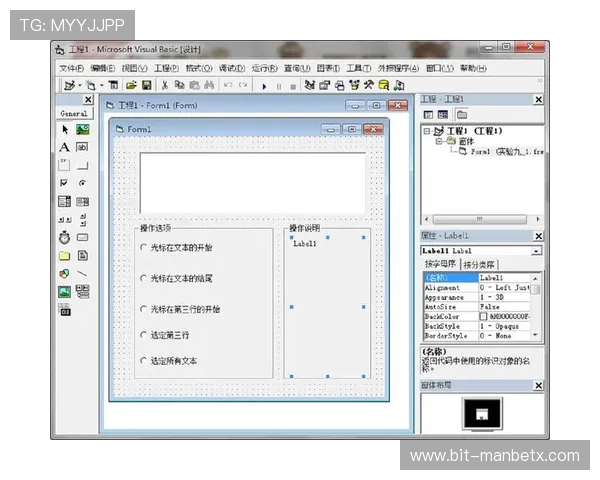Click View Code icon in project panel
This screenshot has height=480, width=600.
pos(428,114)
